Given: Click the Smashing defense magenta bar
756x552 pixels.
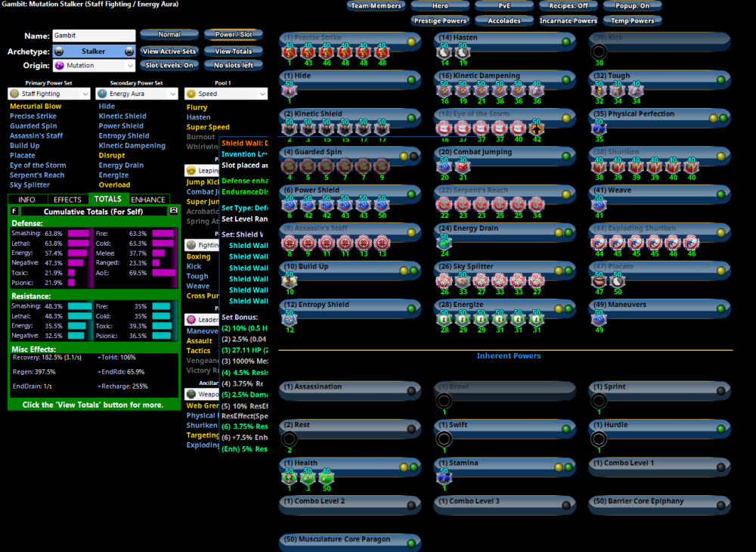Looking at the screenshot, I should (x=79, y=234).
